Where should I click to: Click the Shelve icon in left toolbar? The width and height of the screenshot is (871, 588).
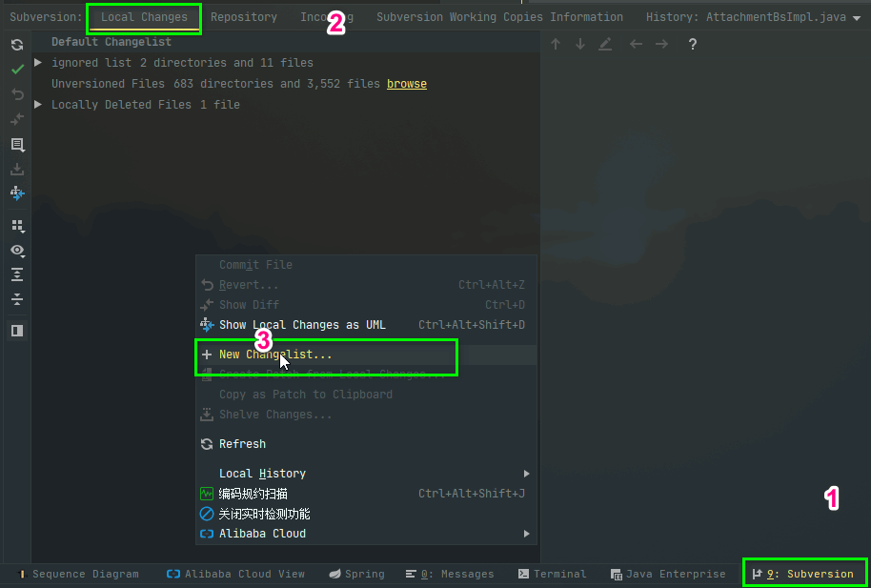(x=17, y=169)
